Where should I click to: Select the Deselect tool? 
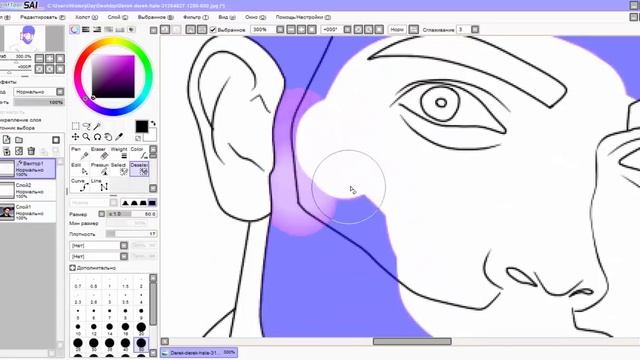[139, 169]
